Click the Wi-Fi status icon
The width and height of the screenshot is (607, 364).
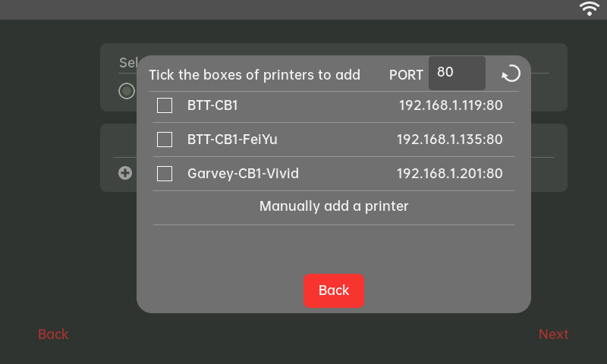(x=589, y=9)
